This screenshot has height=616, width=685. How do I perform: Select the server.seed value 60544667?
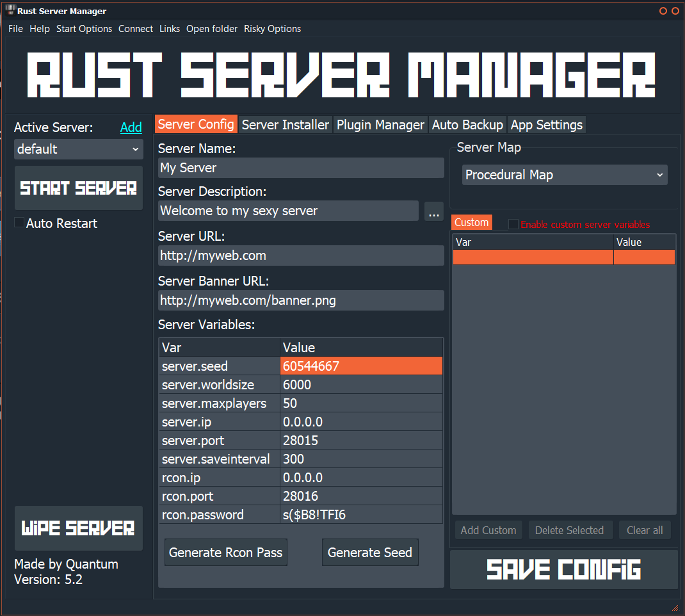[x=361, y=366]
